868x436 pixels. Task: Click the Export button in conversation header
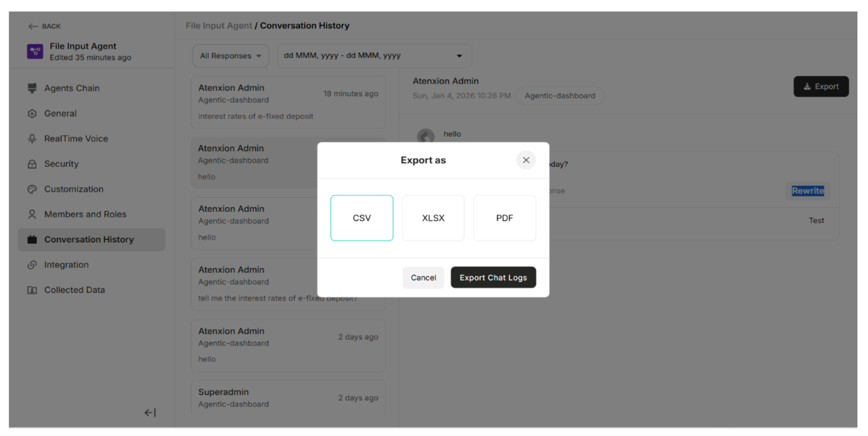click(x=821, y=86)
